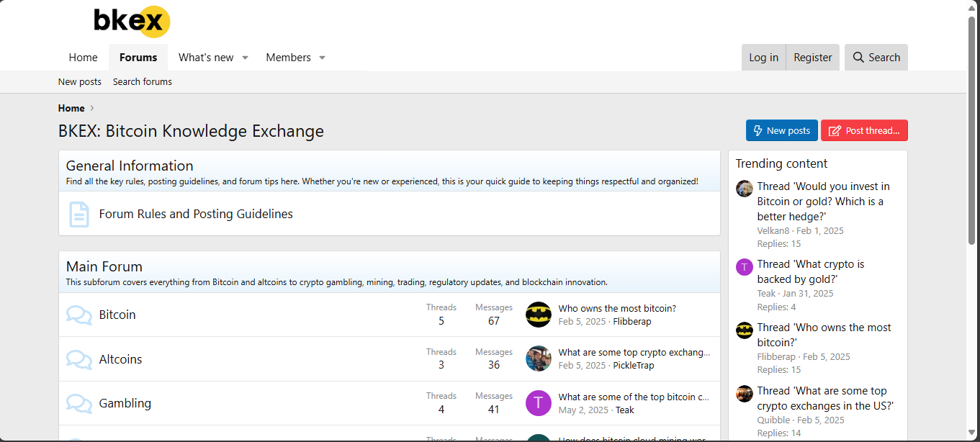Click the Forum Rules document icon
Screen dimensions: 980x442
click(x=78, y=214)
